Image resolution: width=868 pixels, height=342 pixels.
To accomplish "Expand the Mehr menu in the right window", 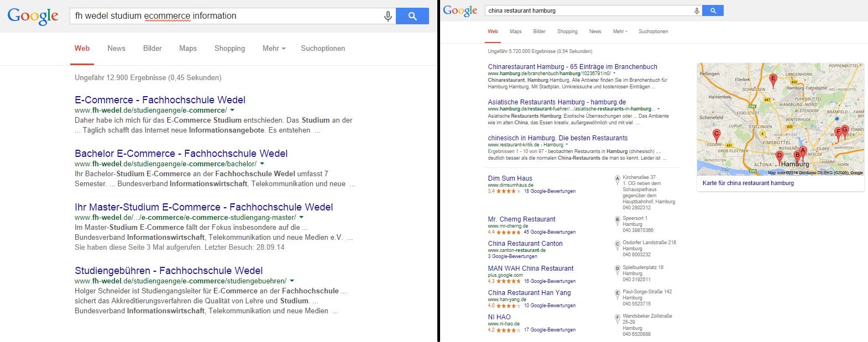I will [620, 31].
